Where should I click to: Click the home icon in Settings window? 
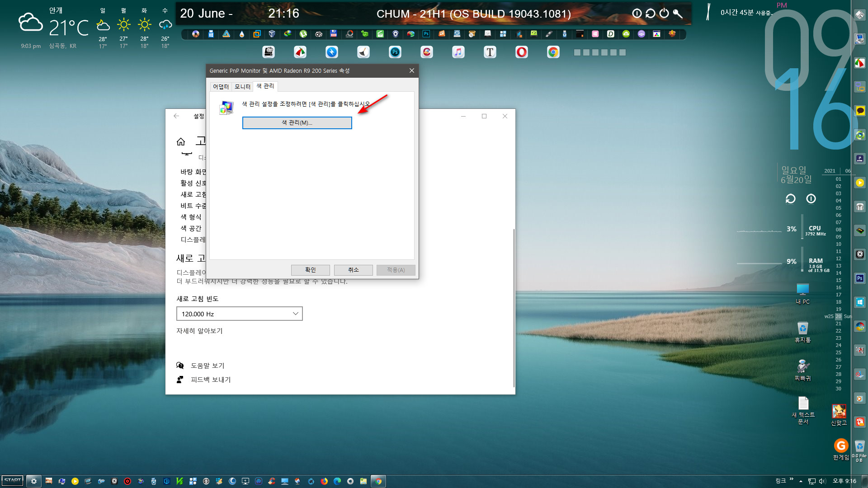(181, 142)
